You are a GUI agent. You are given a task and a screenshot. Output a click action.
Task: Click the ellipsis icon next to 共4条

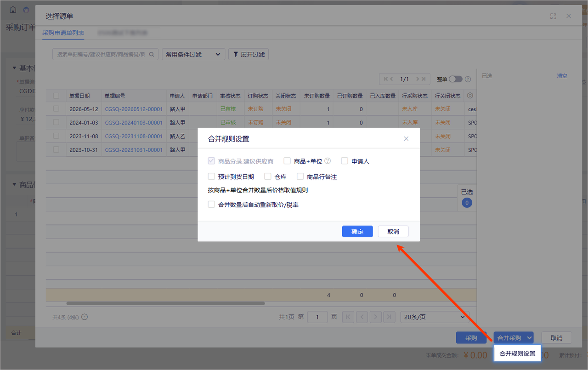pos(85,317)
